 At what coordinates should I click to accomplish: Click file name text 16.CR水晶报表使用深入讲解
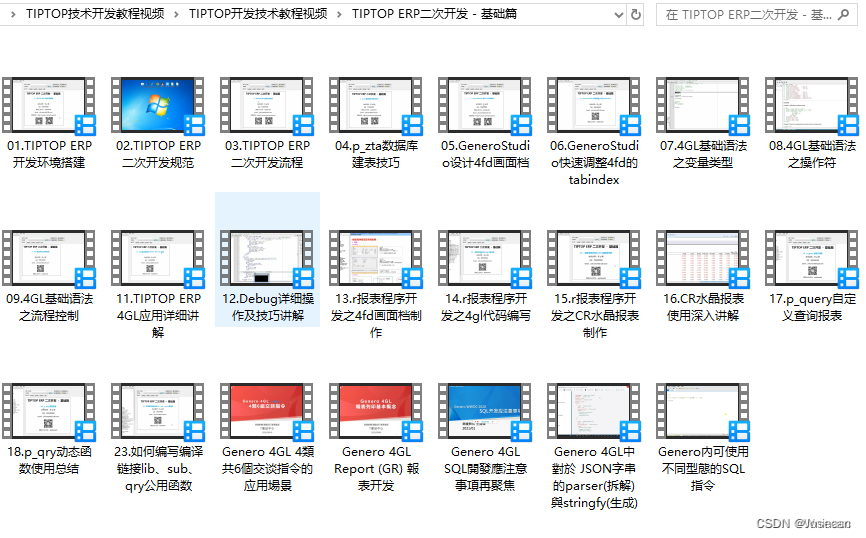[x=703, y=307]
